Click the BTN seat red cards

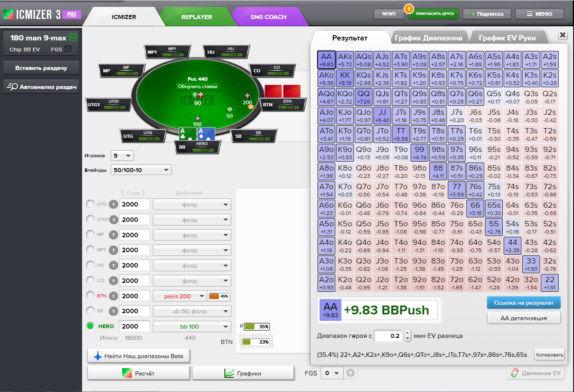tap(282, 91)
